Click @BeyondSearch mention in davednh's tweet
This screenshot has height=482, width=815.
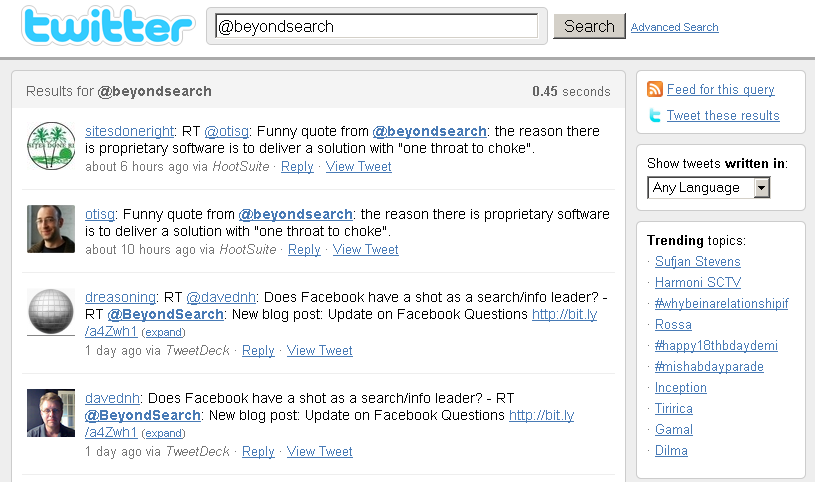(142, 415)
